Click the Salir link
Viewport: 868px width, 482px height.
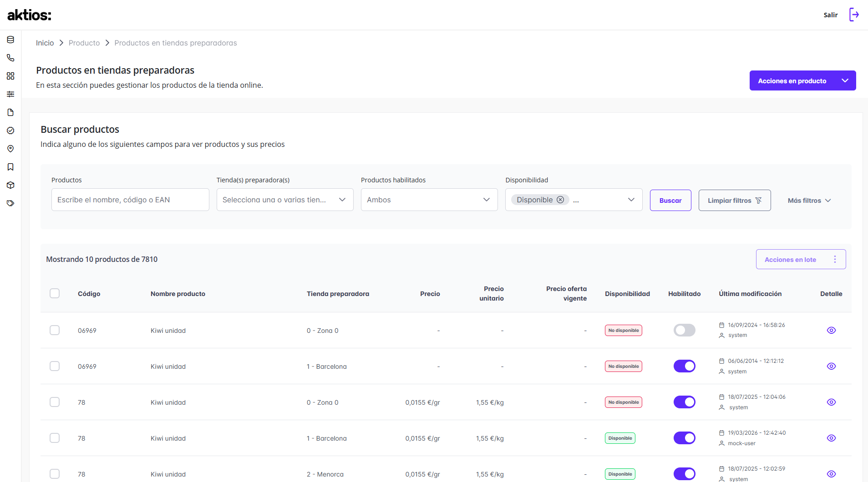831,15
